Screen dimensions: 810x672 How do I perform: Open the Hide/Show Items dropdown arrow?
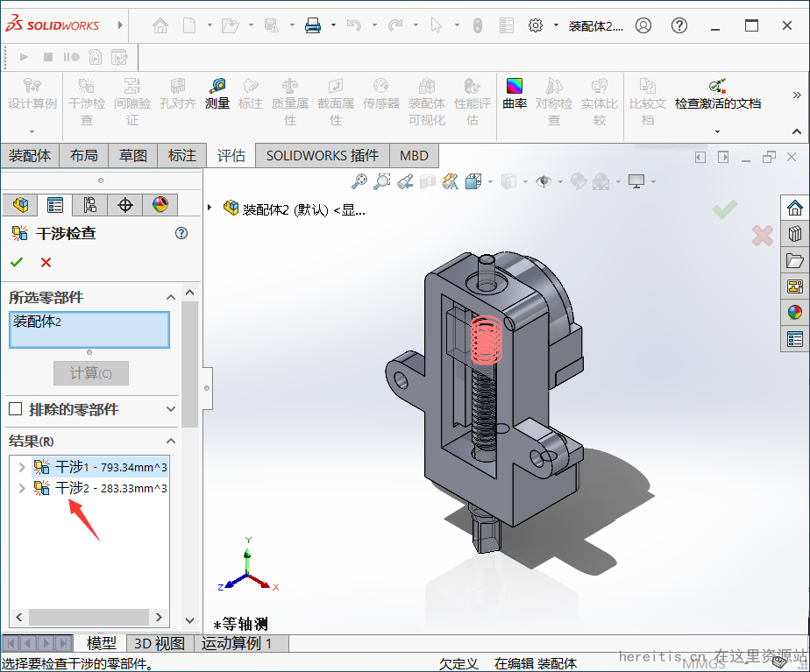click(560, 181)
